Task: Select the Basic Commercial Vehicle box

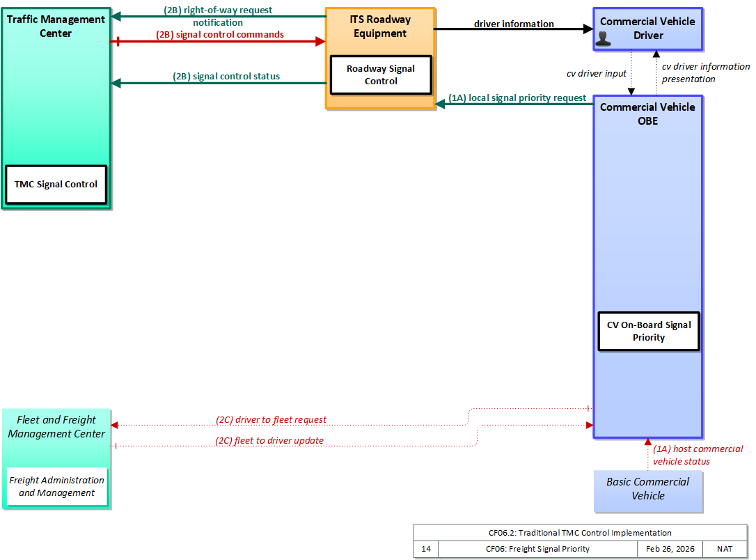Action: [648, 491]
